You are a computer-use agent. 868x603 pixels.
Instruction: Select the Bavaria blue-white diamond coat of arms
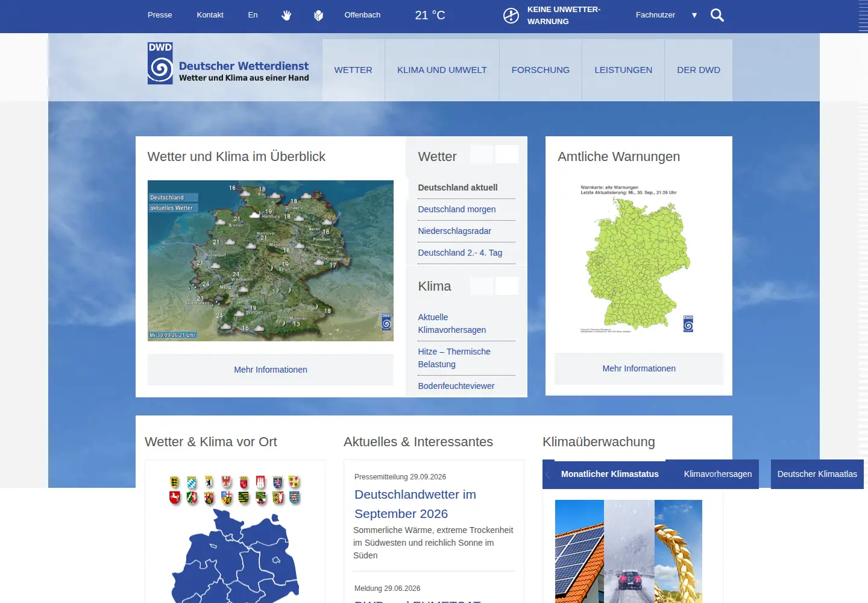192,482
